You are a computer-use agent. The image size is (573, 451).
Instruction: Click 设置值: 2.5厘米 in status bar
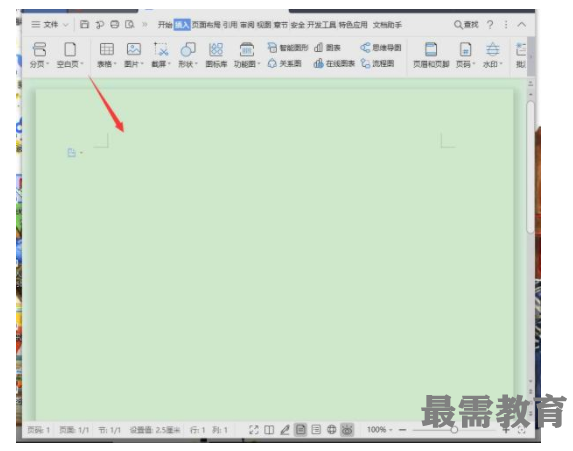pyautogui.click(x=155, y=430)
